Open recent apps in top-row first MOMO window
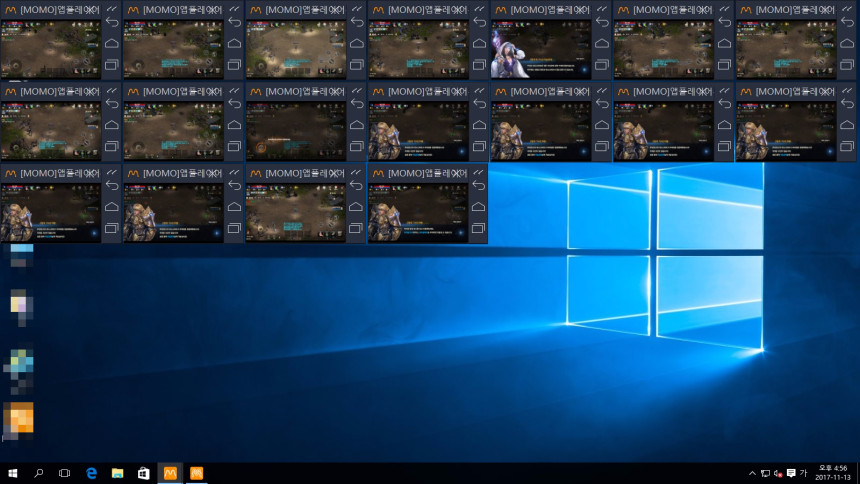The height and width of the screenshot is (484, 860). point(112,65)
